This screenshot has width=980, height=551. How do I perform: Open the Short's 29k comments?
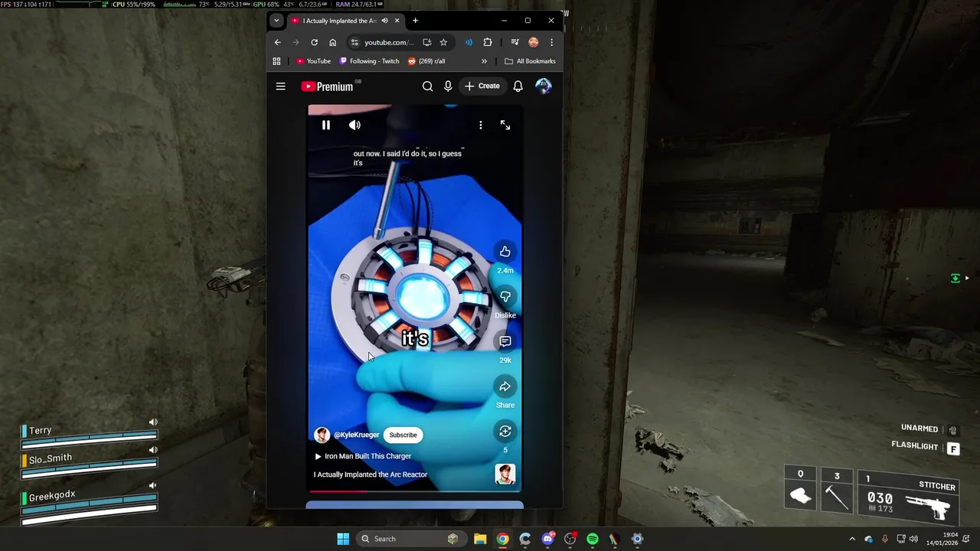pyautogui.click(x=505, y=341)
